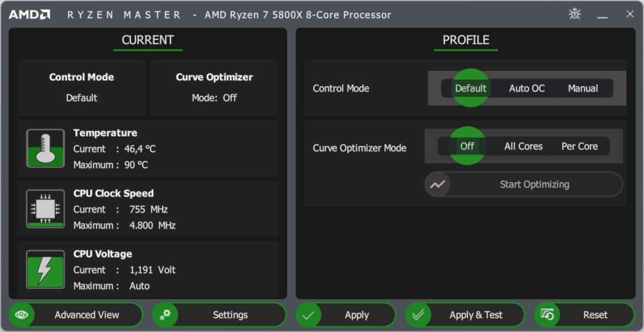644x332 pixels.
Task: Choose Per Core curve optimizer mode
Action: click(x=579, y=146)
